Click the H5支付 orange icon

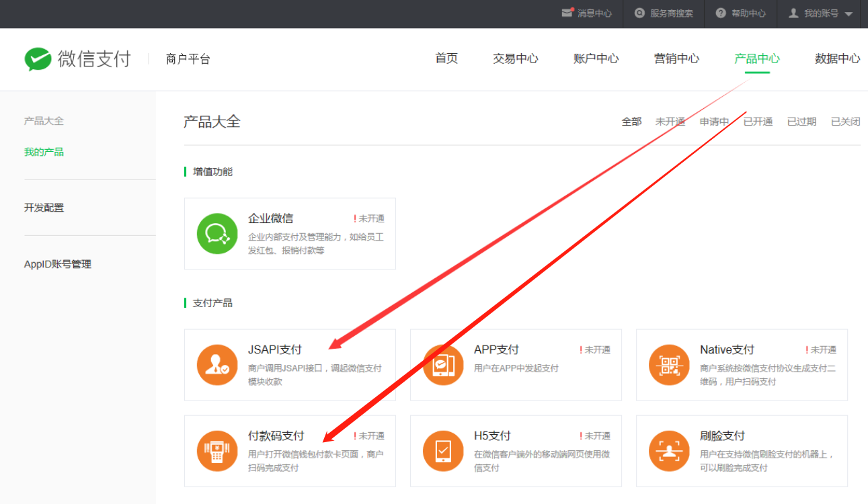pyautogui.click(x=443, y=451)
